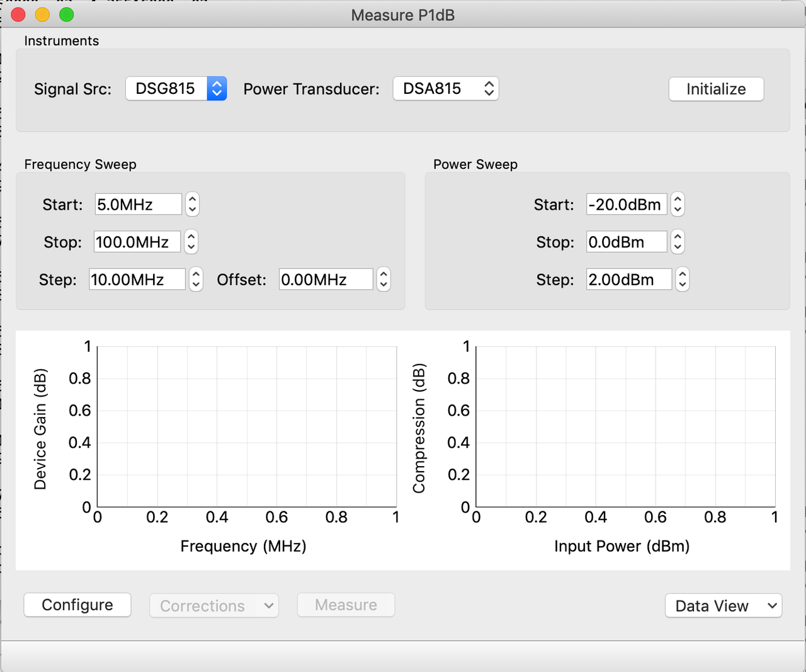
Task: Click the Configure button
Action: pyautogui.click(x=77, y=605)
